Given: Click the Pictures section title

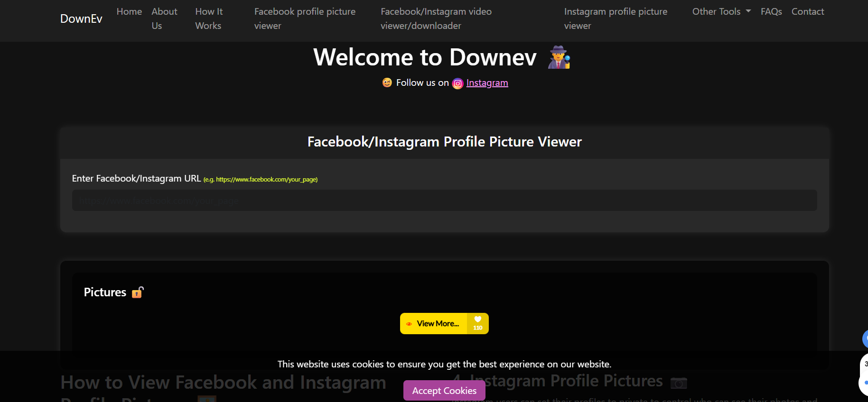Looking at the screenshot, I should pyautogui.click(x=105, y=292).
